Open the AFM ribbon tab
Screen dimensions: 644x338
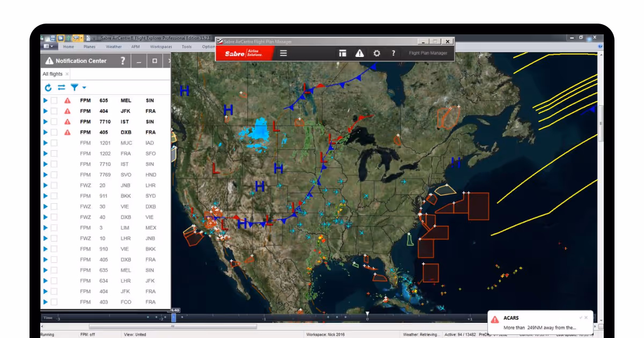[136, 47]
